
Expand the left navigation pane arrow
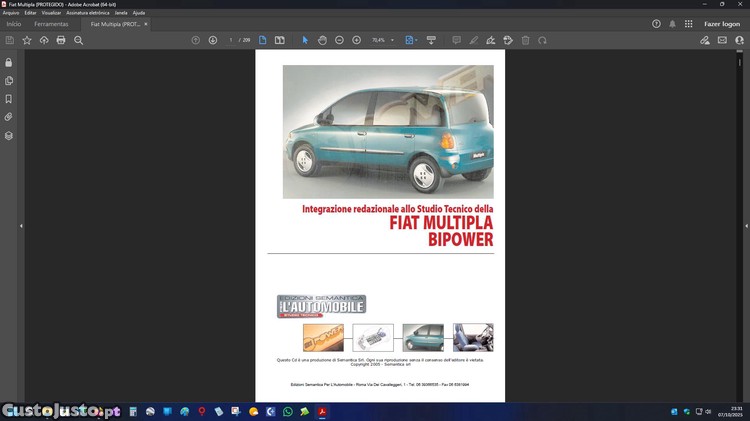tap(21, 226)
